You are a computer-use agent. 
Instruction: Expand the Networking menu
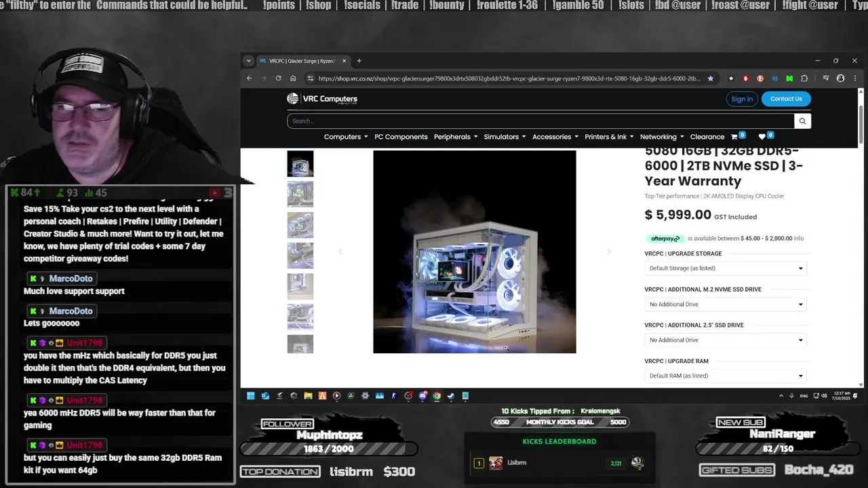pos(662,136)
